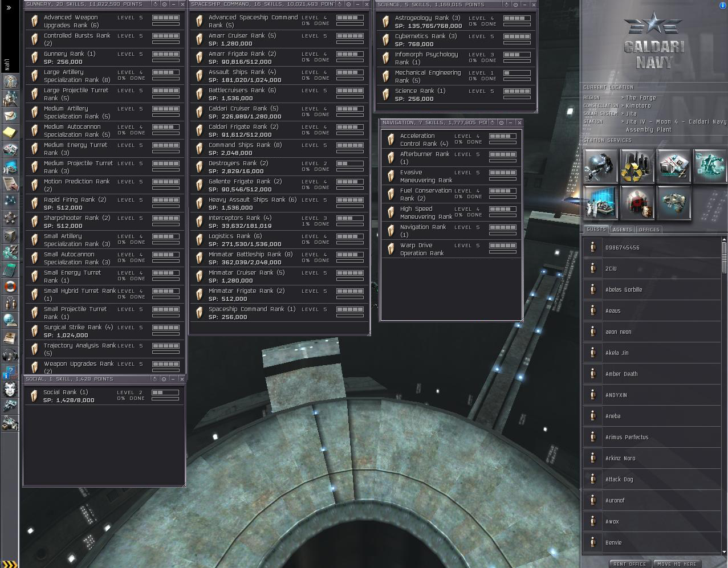Click the Move HQ Here button

677,564
